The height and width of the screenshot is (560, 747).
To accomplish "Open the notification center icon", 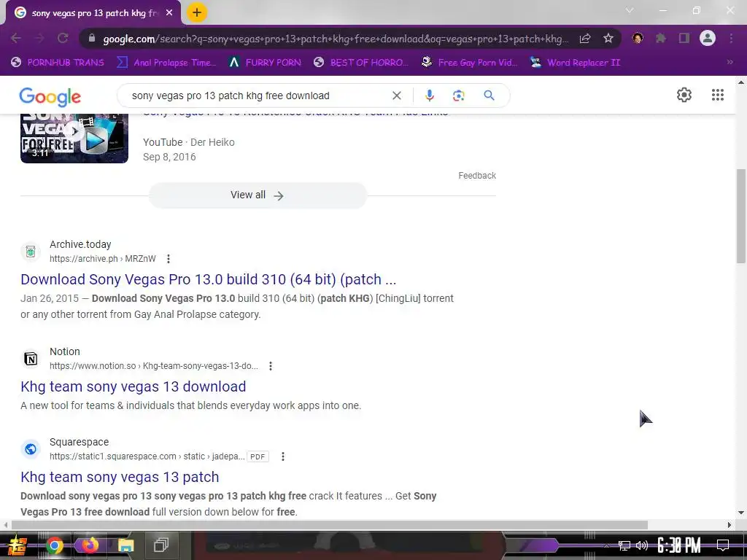I will point(723,545).
